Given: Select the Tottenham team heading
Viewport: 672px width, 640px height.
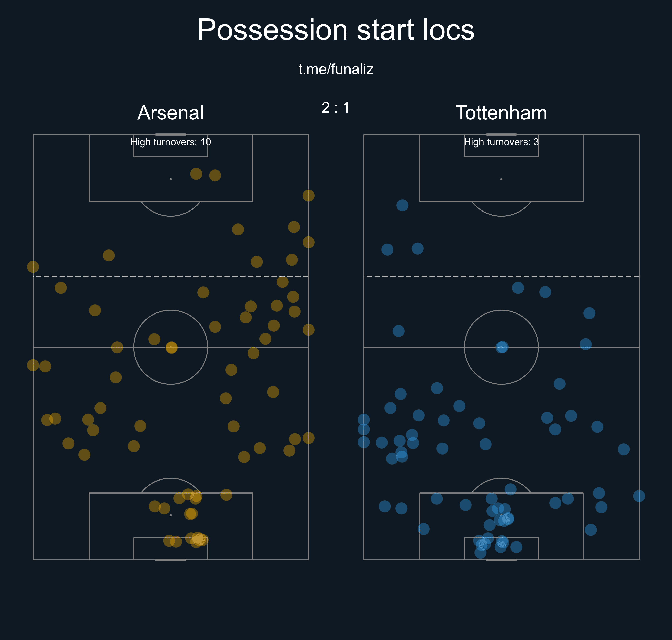Looking at the screenshot, I should click(501, 113).
